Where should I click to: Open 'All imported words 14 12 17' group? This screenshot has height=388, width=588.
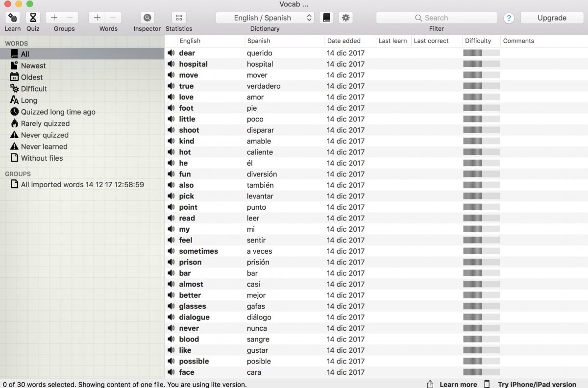[x=82, y=185]
